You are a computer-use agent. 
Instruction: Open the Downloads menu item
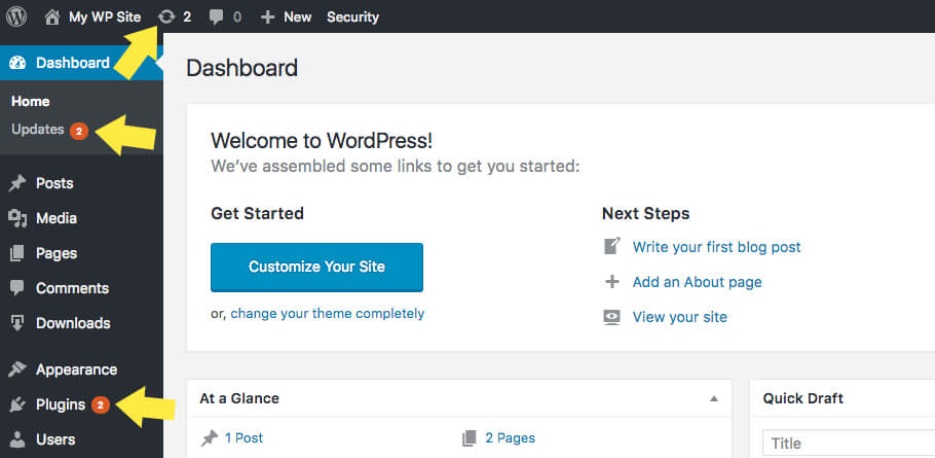(72, 323)
